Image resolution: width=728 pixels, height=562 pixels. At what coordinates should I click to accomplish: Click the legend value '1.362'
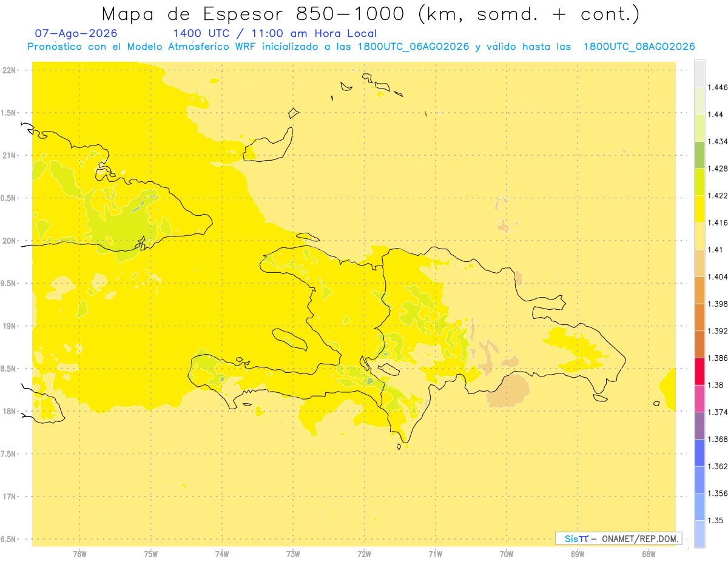point(718,466)
